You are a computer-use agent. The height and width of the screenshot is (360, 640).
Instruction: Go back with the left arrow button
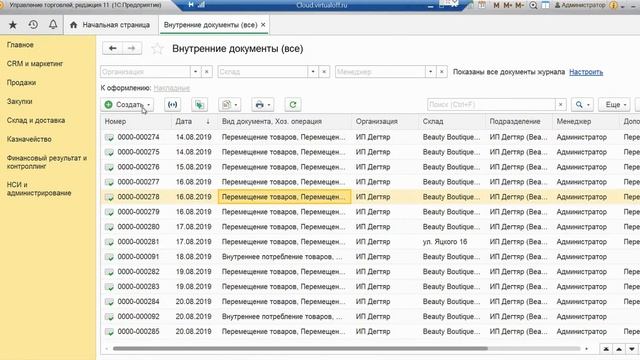[112, 49]
